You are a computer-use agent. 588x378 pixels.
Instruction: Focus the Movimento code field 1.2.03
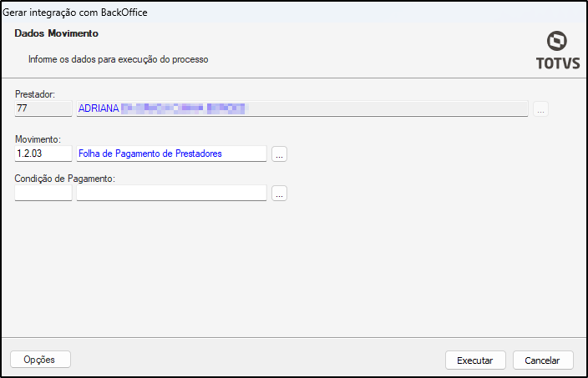[43, 154]
